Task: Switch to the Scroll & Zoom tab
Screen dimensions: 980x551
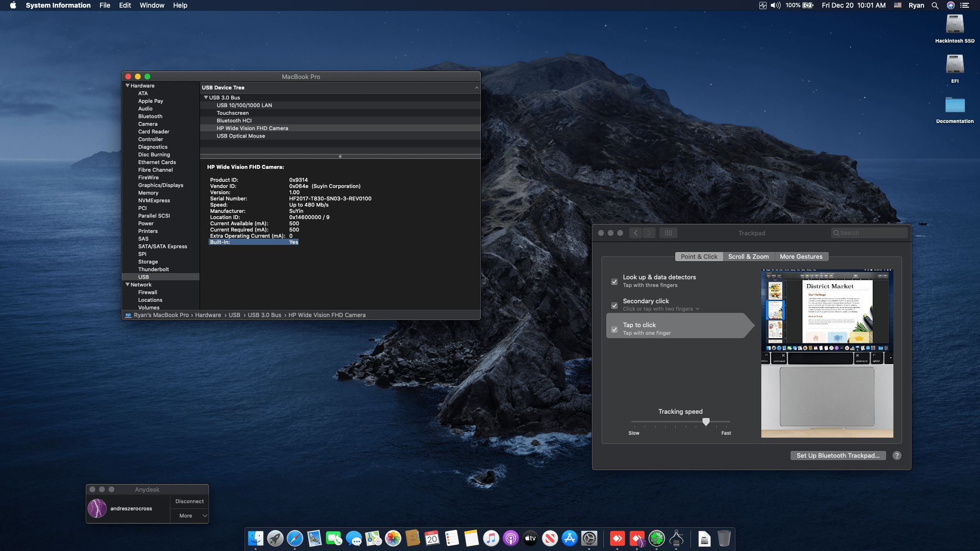Action: (x=748, y=257)
